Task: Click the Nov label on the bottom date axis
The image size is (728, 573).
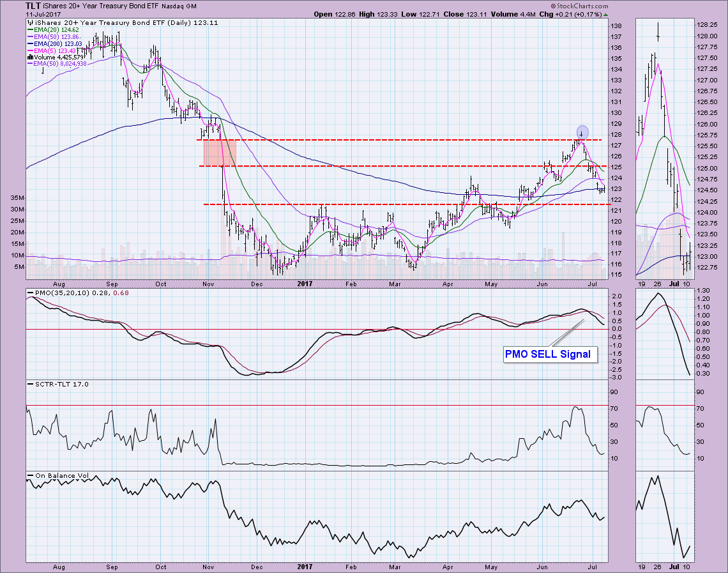Action: 209,566
